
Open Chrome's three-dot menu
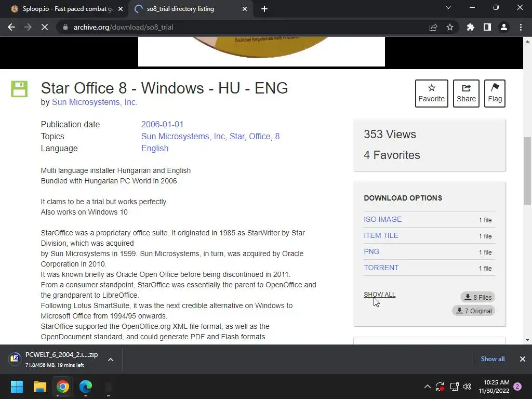(521, 27)
